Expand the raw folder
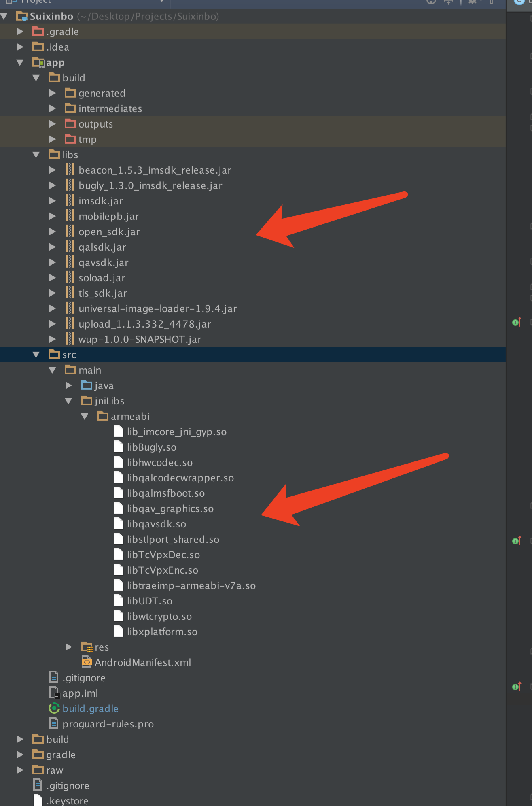The image size is (532, 806). click(x=20, y=770)
